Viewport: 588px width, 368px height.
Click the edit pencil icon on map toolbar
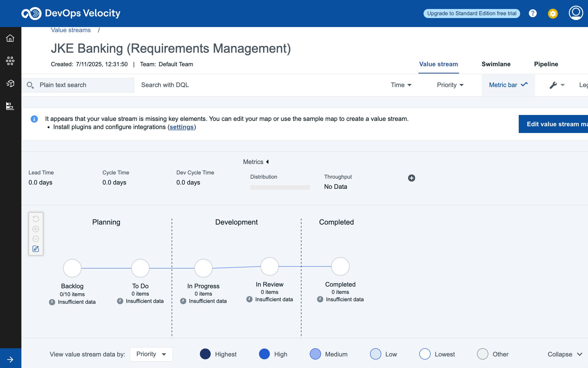pyautogui.click(x=36, y=249)
